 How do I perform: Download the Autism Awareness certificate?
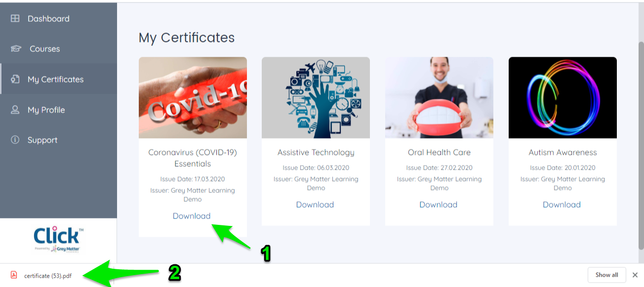pos(562,205)
